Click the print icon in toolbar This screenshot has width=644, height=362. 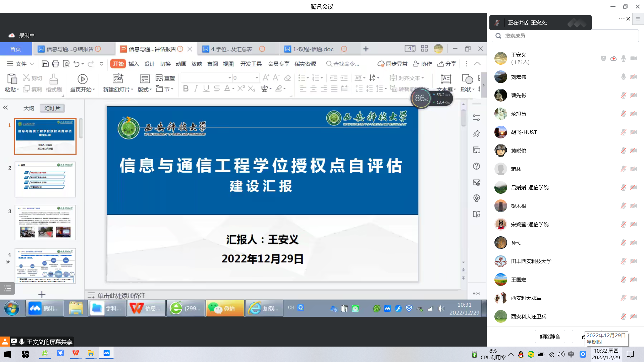click(56, 64)
